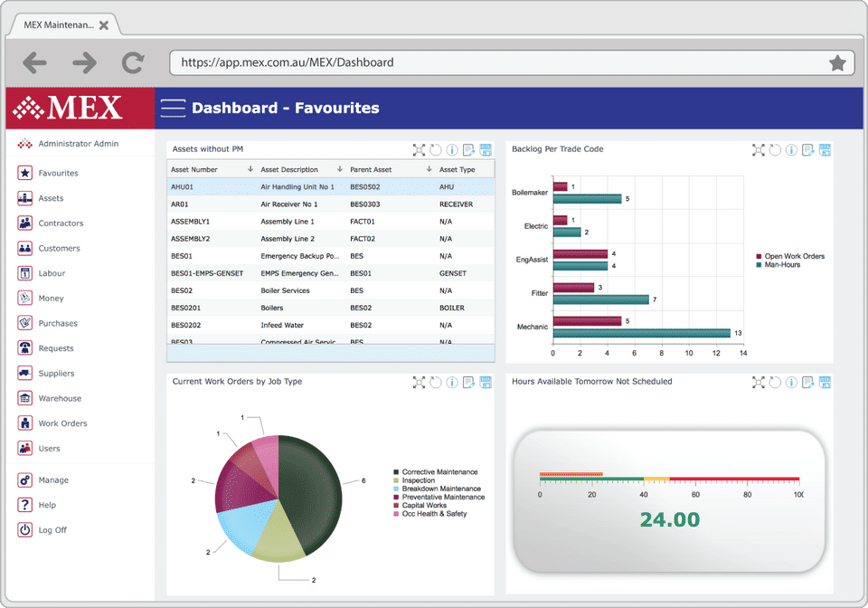Click the Help question mark icon

tap(25, 505)
